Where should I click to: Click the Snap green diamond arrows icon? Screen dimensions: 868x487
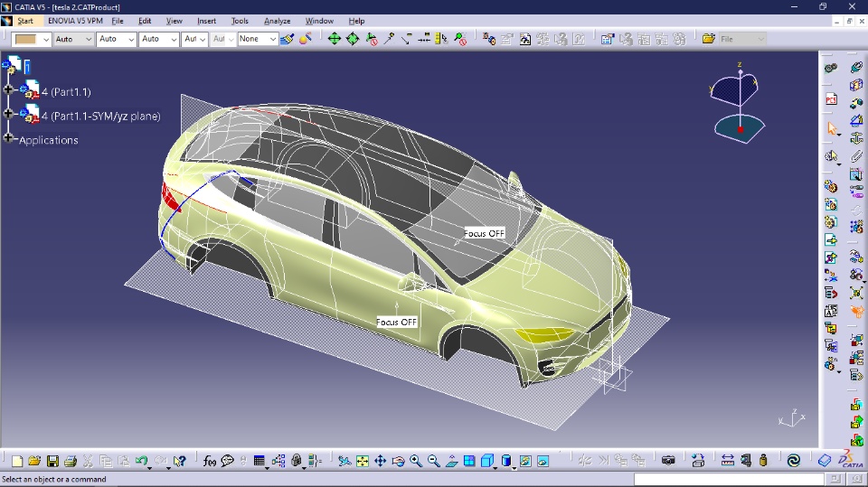point(353,39)
